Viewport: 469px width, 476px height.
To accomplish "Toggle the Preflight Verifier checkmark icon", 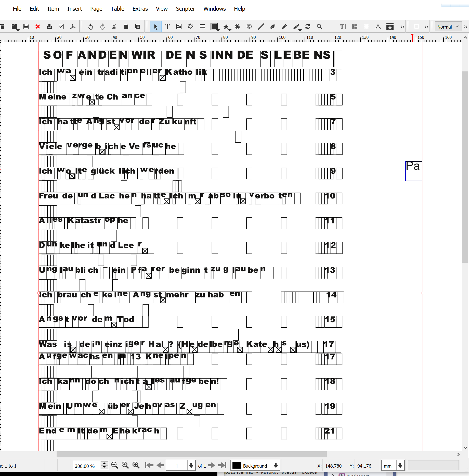I will point(61,27).
